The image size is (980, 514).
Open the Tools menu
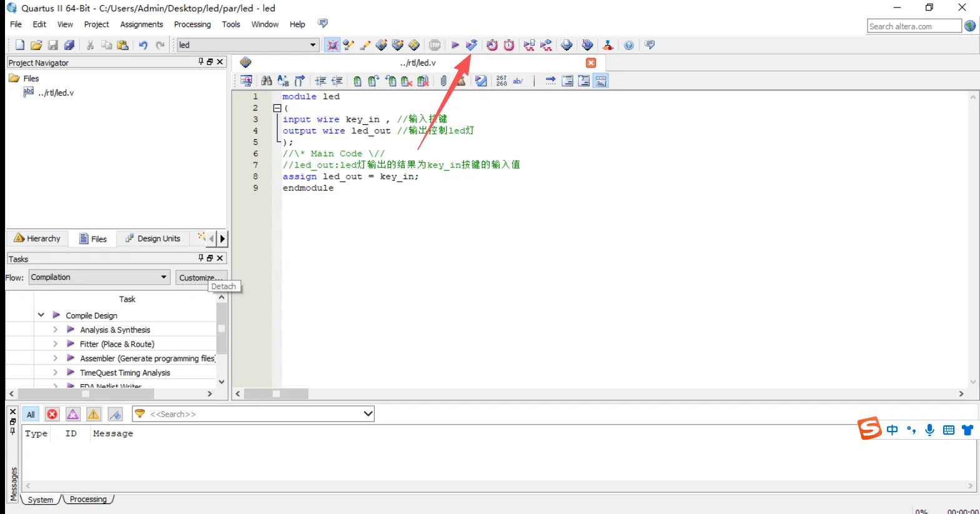231,24
